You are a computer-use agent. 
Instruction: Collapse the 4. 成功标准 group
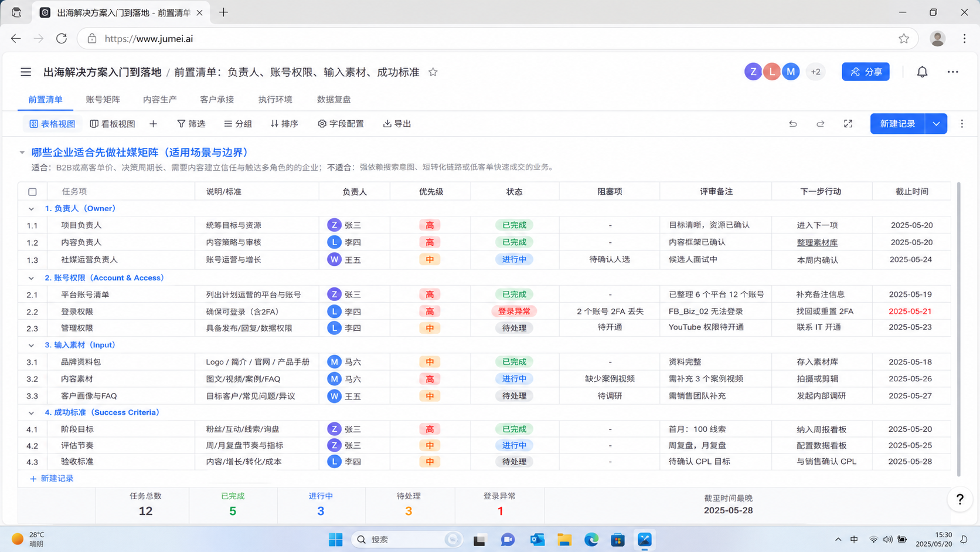click(31, 413)
